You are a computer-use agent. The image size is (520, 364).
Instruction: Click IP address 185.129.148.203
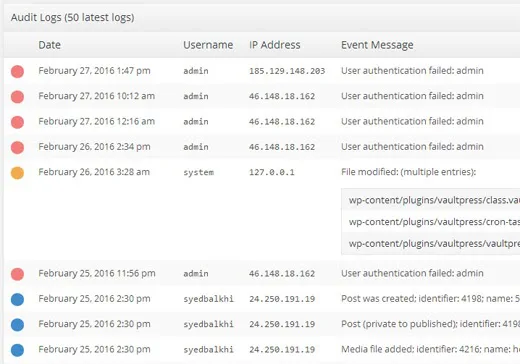287,71
